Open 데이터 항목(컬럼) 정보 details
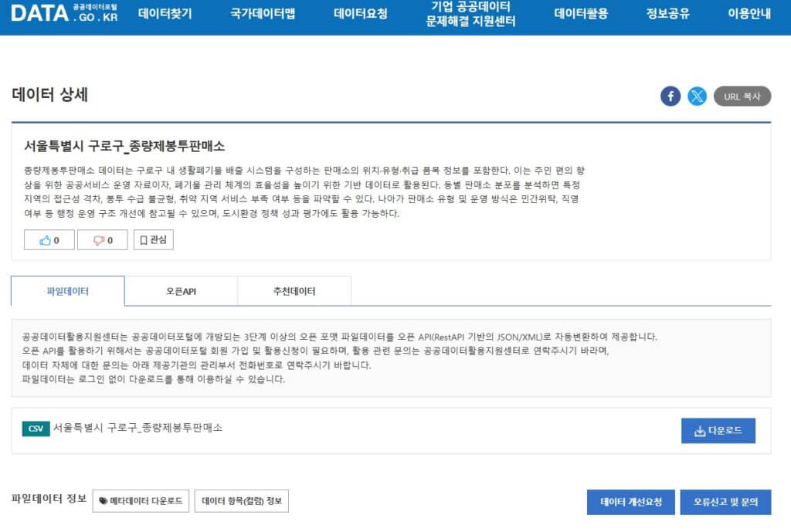 point(243,500)
